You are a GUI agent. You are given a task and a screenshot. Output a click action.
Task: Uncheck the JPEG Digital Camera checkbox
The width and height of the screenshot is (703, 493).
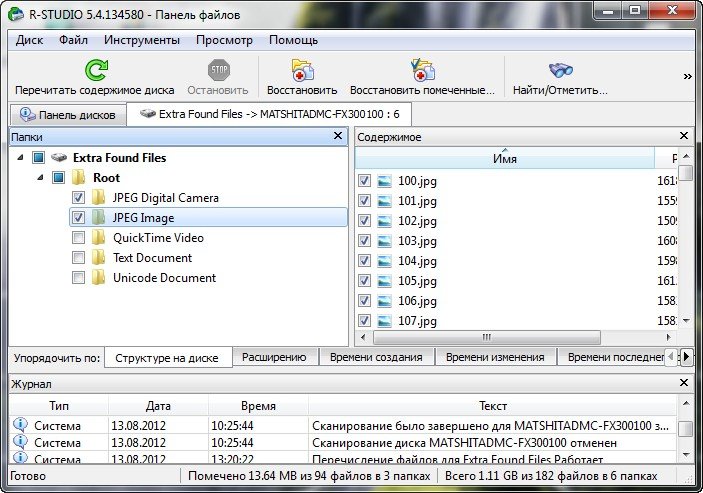point(78,198)
